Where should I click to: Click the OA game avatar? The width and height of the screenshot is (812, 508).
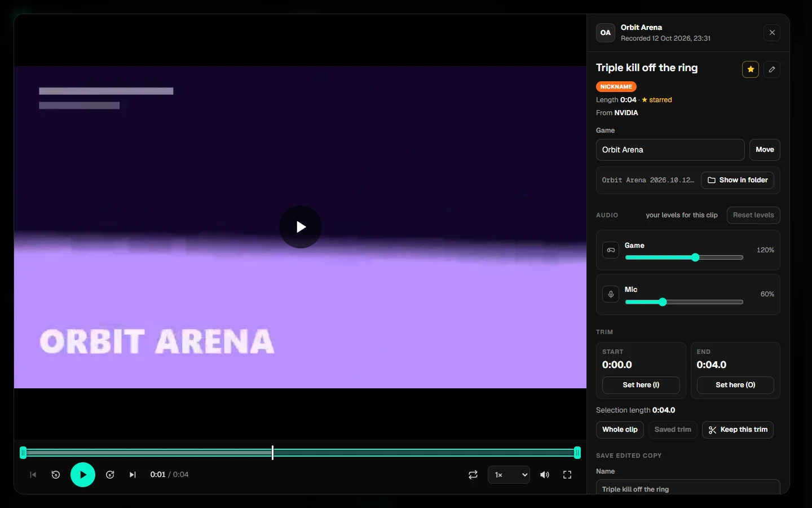point(606,33)
